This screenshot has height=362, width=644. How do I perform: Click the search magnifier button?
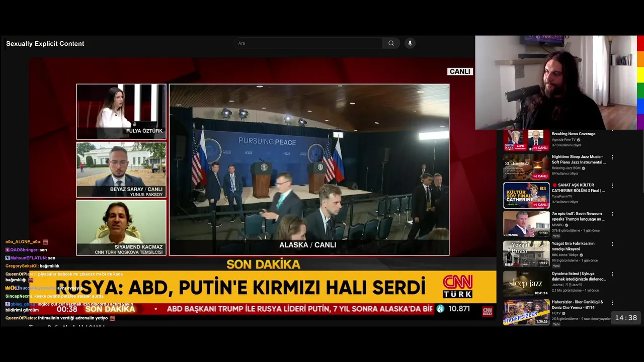click(x=391, y=43)
